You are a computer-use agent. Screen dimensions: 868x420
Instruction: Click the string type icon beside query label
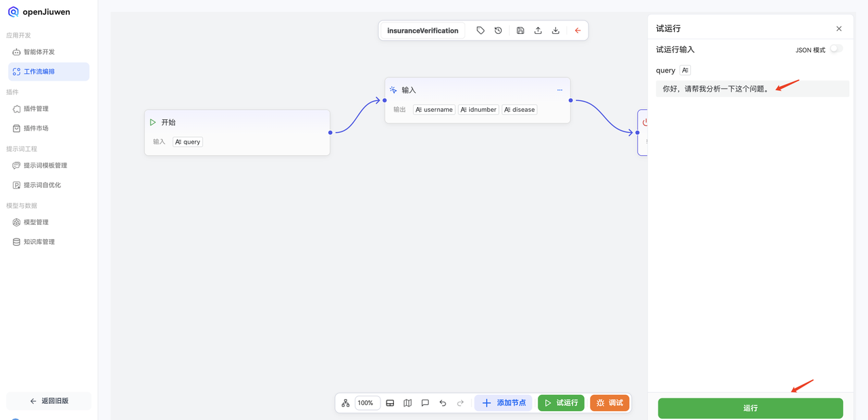click(685, 70)
